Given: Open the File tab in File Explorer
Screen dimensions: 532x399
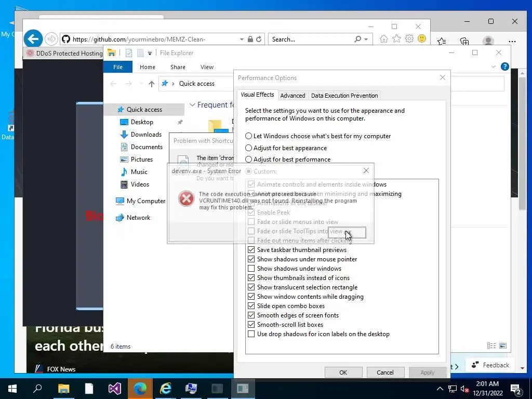Looking at the screenshot, I should (x=118, y=67).
